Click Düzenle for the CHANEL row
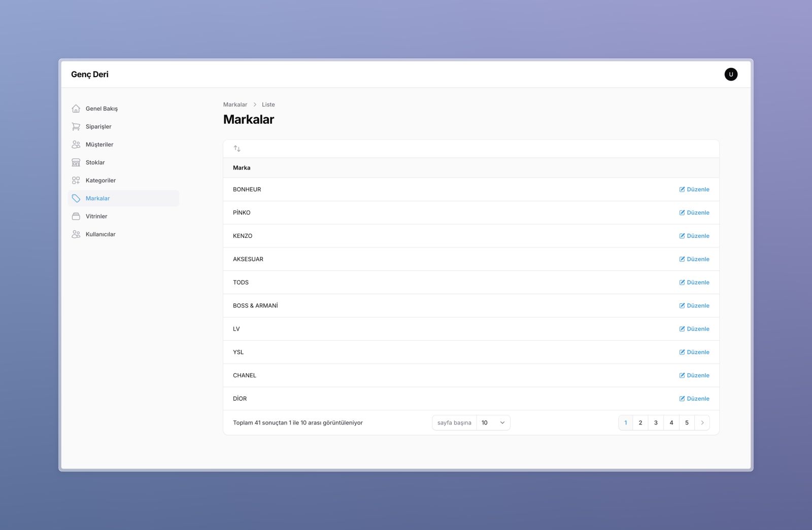 point(694,376)
